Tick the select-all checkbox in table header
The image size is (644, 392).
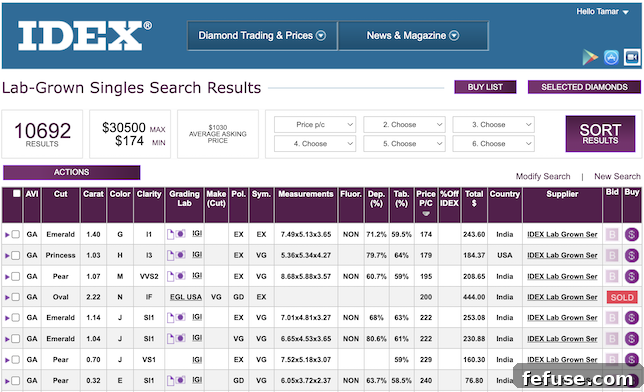(16, 194)
